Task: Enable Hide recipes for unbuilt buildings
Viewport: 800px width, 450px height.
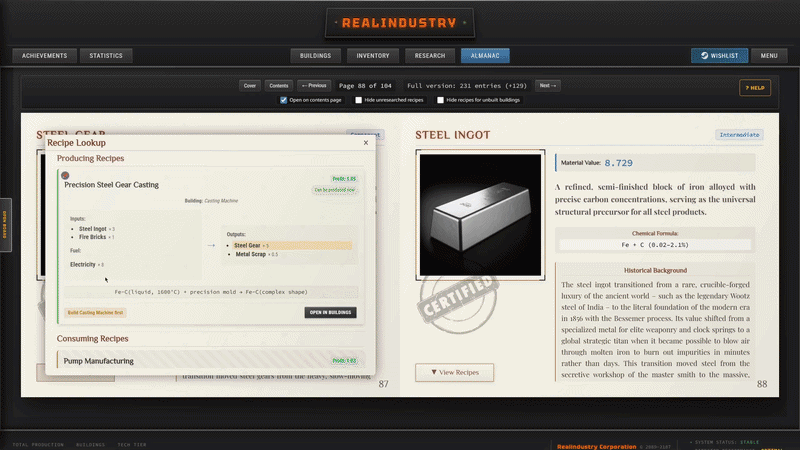Action: tap(440, 100)
